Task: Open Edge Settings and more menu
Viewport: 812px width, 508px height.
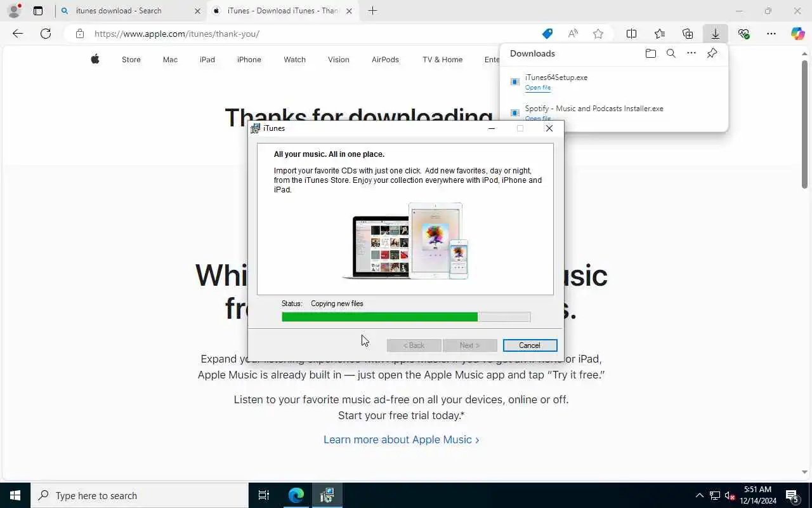Action: [771, 34]
